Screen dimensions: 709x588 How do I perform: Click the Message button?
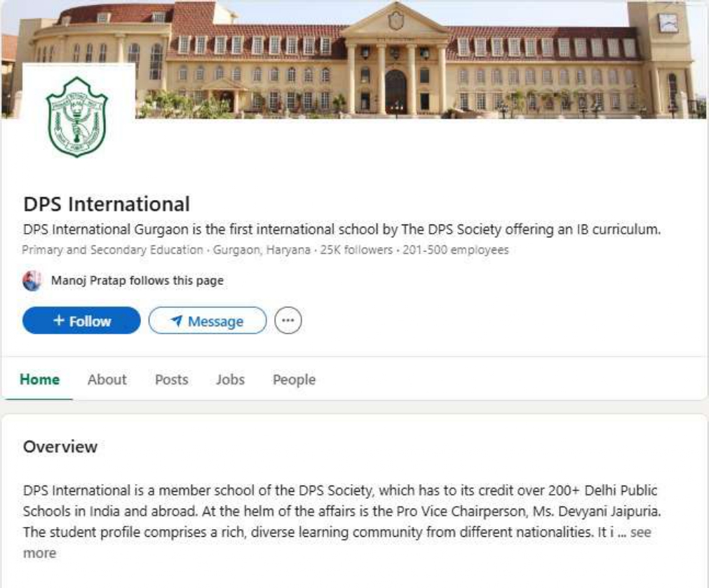208,321
